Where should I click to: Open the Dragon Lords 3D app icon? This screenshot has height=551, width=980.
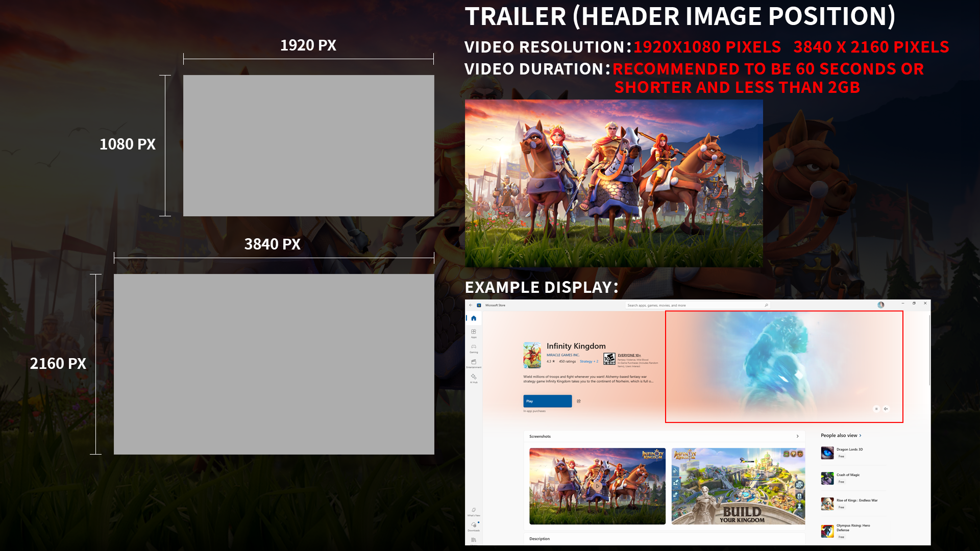click(827, 453)
